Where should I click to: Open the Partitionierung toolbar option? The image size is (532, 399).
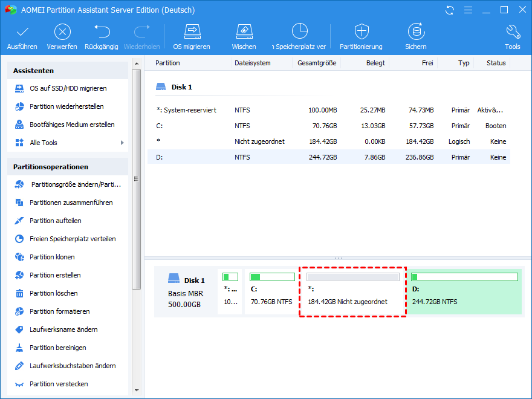[x=361, y=32]
